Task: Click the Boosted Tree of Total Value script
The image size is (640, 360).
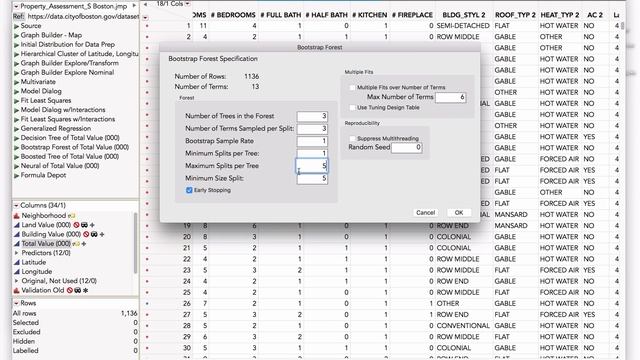Action: [70, 157]
